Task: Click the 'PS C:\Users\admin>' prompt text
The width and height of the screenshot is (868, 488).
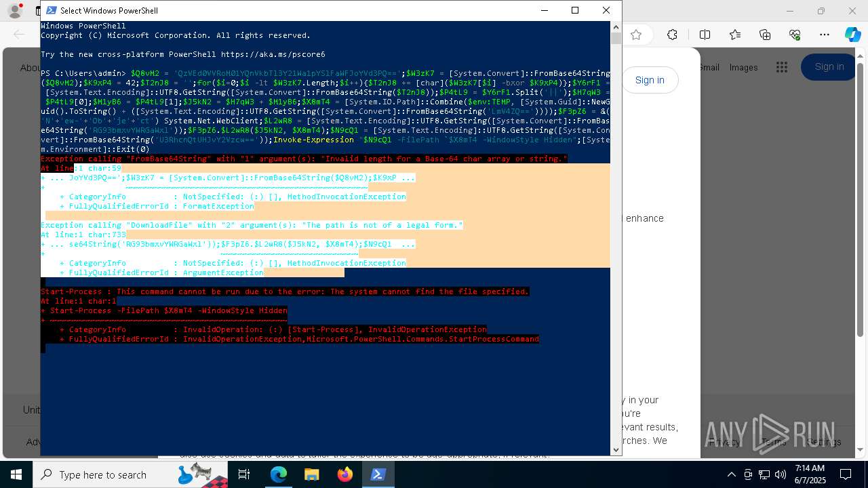Action: coord(83,73)
